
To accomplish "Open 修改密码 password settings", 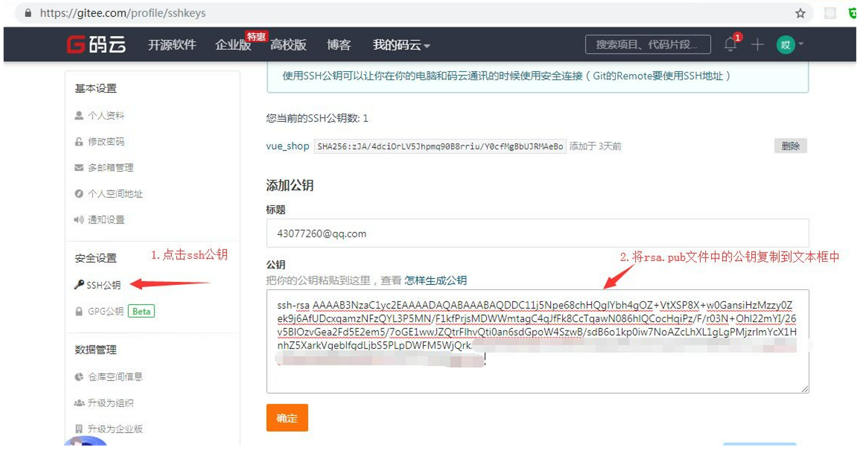I will point(106,142).
